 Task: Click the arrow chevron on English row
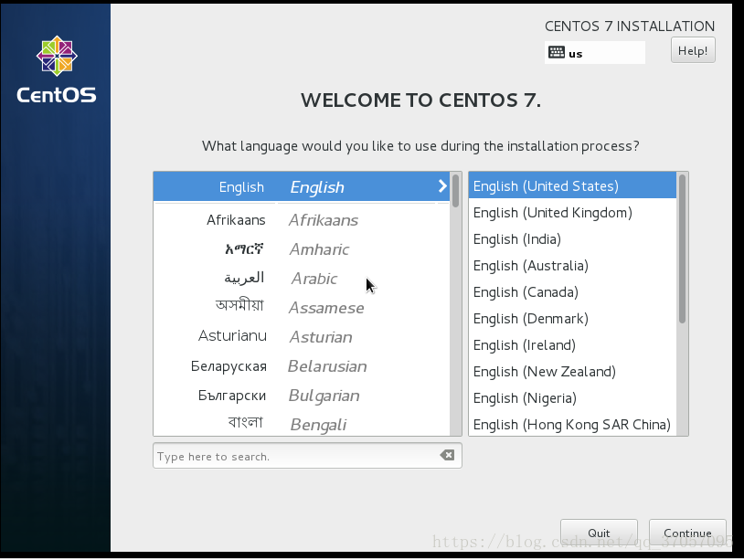[442, 185]
